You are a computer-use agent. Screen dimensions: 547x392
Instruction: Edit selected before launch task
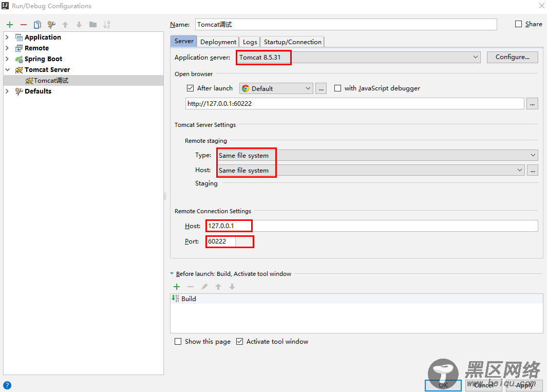204,287
